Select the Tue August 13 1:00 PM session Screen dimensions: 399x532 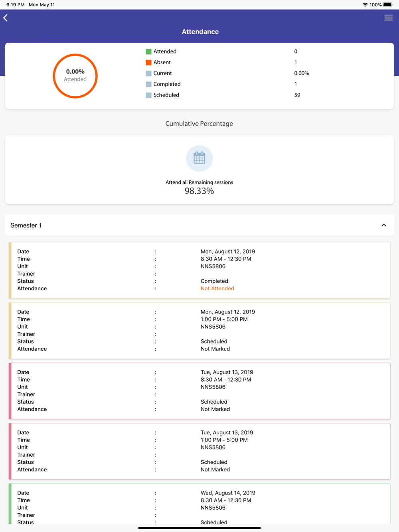pyautogui.click(x=199, y=451)
